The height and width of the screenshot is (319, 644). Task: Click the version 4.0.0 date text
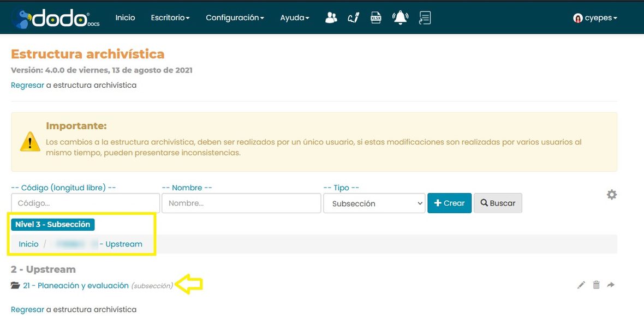(x=102, y=70)
